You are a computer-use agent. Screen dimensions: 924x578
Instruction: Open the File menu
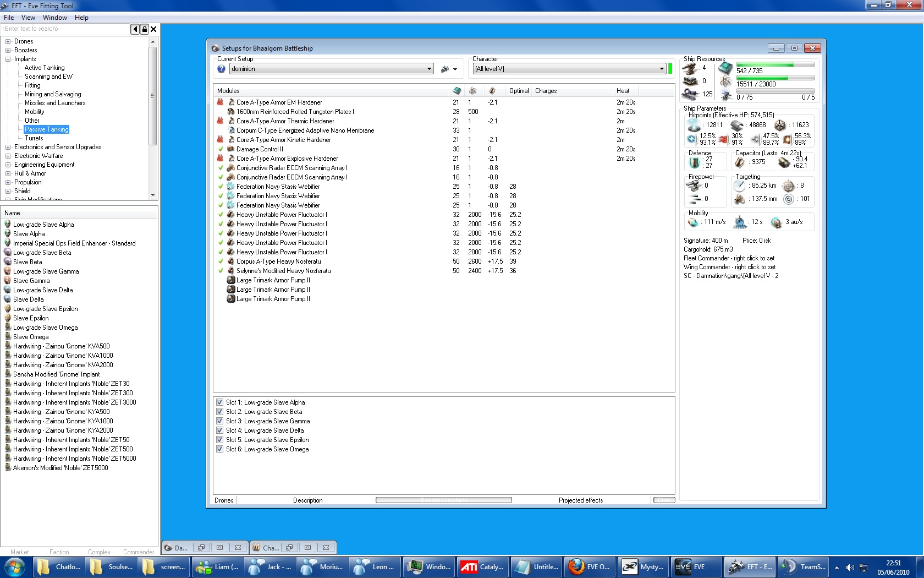coord(9,18)
